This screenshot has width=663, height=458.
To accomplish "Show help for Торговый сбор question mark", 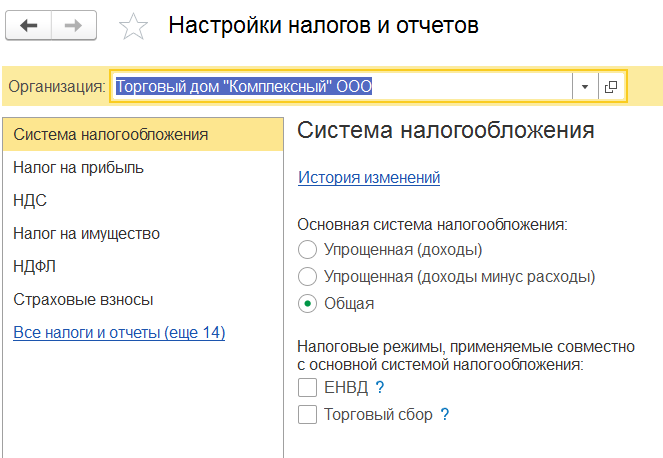I will 444,414.
